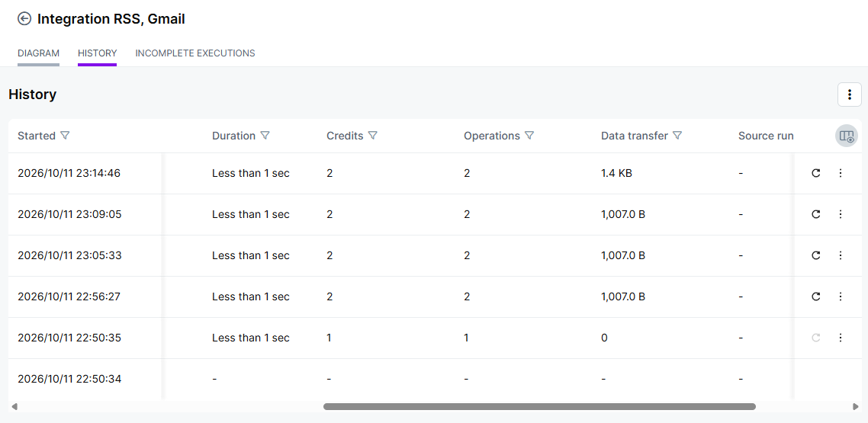The image size is (868, 423).
Task: Filter by Duration column
Action: [265, 136]
